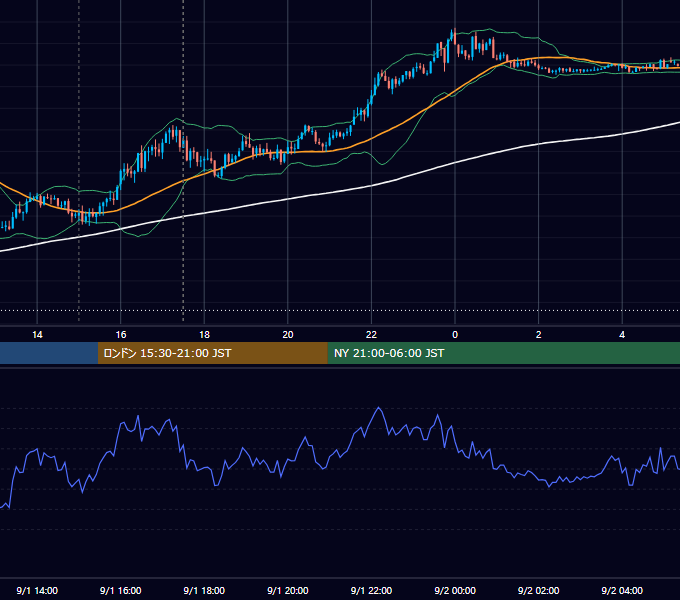The image size is (680, 600).
Task: Click the 9/1 18:00 time label
Action: pyautogui.click(x=204, y=590)
